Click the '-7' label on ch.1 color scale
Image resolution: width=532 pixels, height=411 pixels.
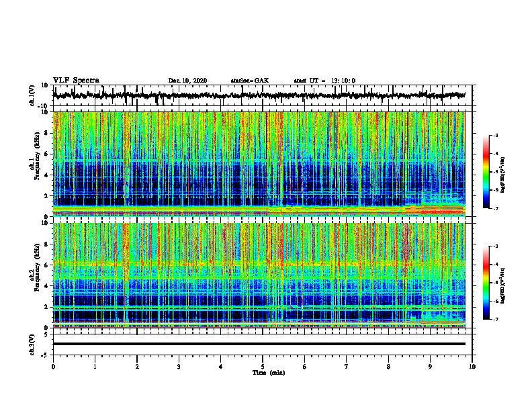pos(495,208)
